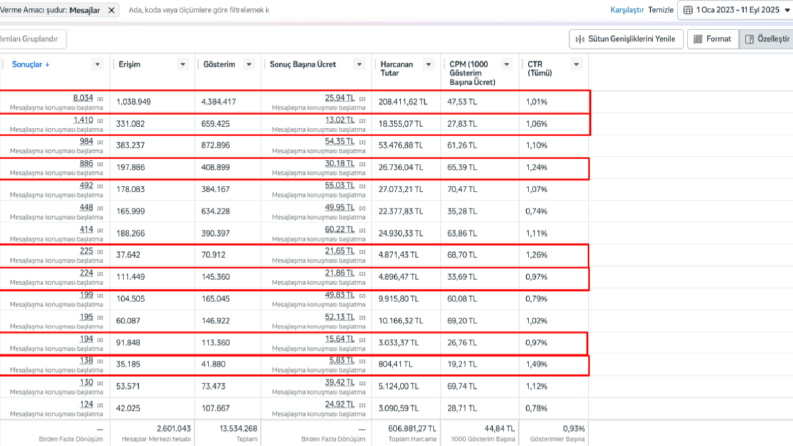
Task: Click the 24,92 TL cost per result
Action: (x=339, y=405)
